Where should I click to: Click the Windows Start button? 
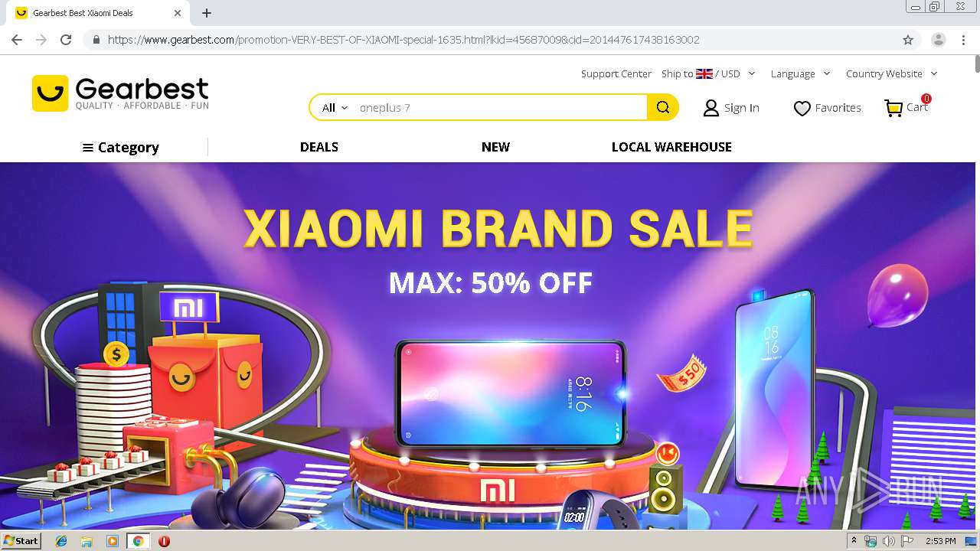click(x=21, y=541)
